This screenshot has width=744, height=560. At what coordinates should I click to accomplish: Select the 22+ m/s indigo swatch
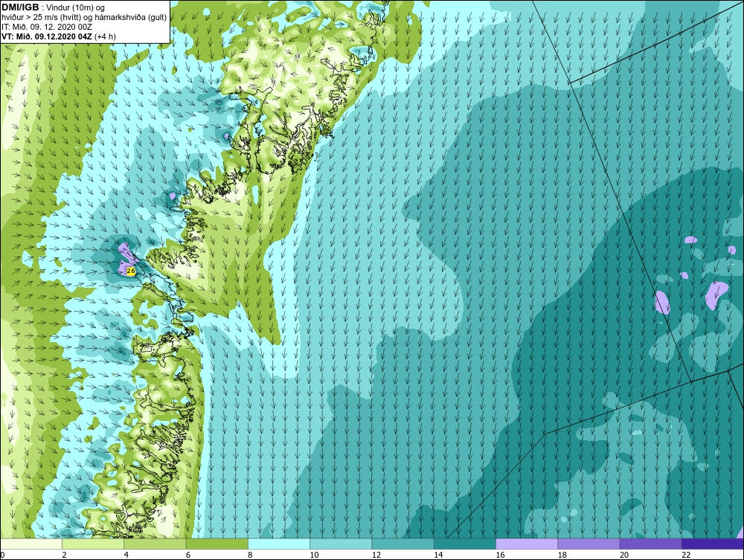click(x=712, y=544)
